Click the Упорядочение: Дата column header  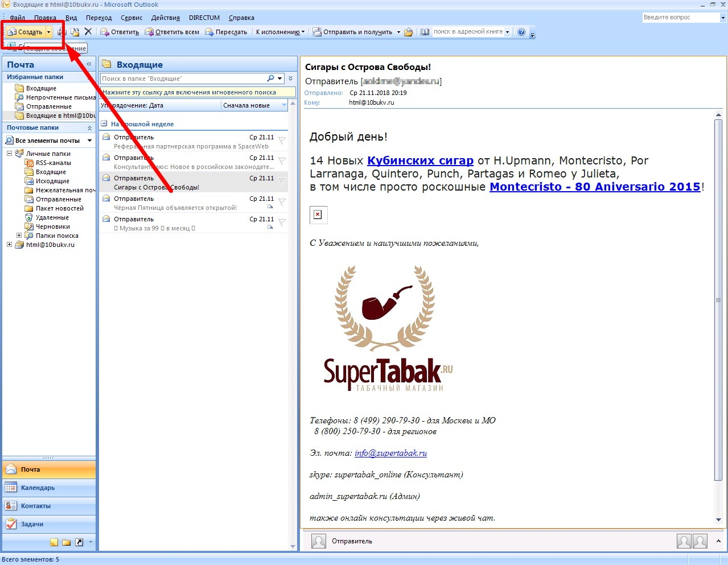[160, 105]
